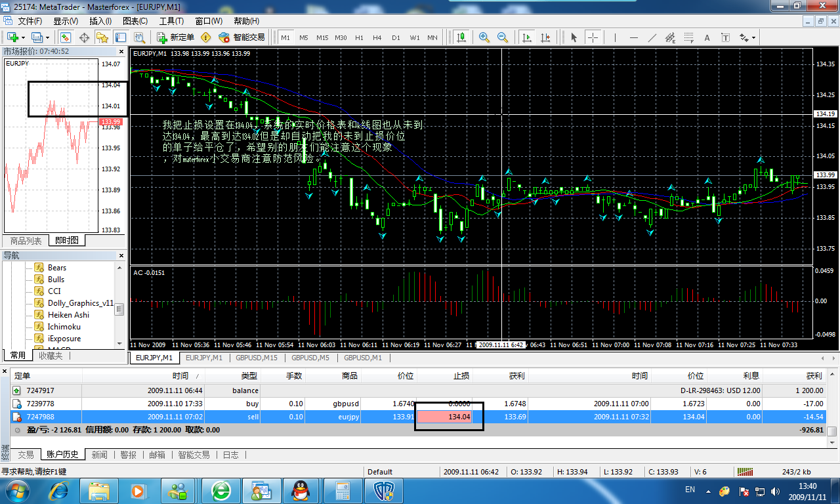
Task: Switch to 日志 terminal tab
Action: pyautogui.click(x=231, y=454)
